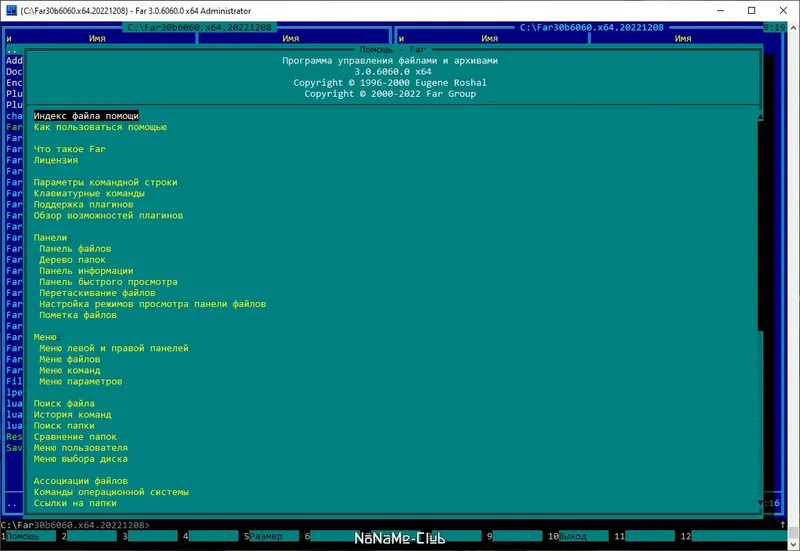Click the clock showing 9:19
Image resolution: width=800 pixels, height=551 pixels.
[774, 28]
